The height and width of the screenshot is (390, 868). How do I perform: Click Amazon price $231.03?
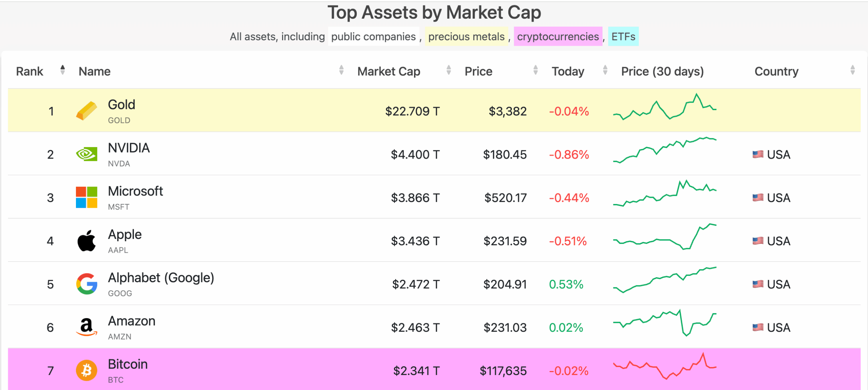505,327
